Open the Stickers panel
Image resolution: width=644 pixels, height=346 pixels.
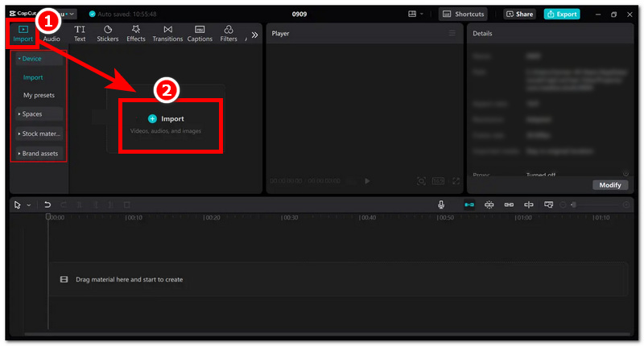107,33
